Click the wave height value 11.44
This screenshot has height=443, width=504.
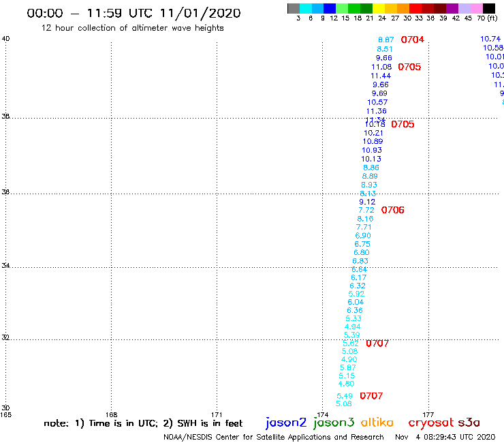coord(381,76)
